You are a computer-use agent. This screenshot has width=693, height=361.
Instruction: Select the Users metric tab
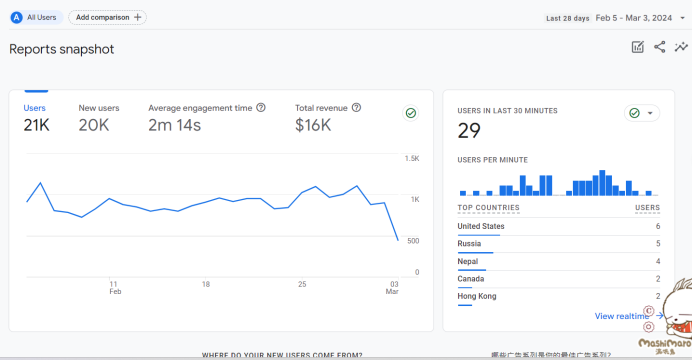(36, 118)
